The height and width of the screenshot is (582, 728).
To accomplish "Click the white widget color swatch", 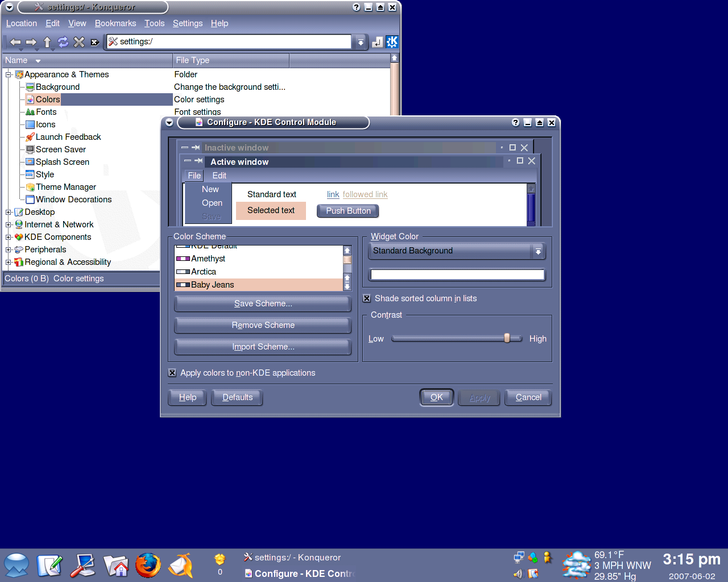I will pos(457,275).
